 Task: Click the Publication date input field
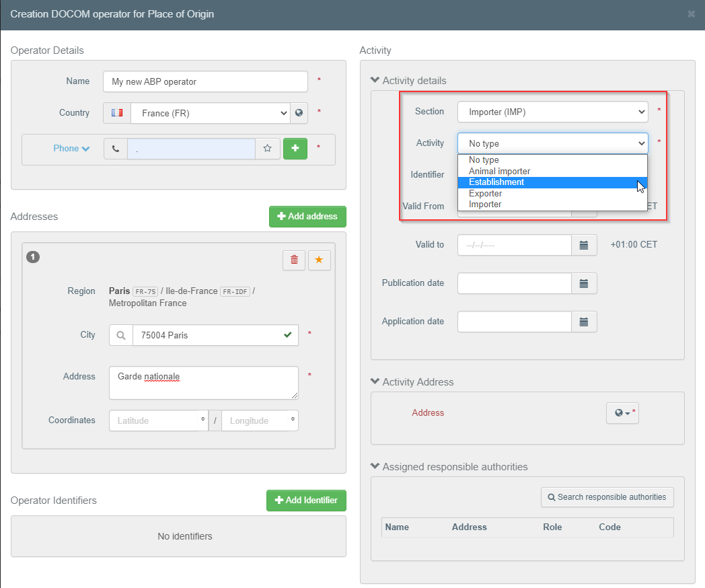coord(515,284)
